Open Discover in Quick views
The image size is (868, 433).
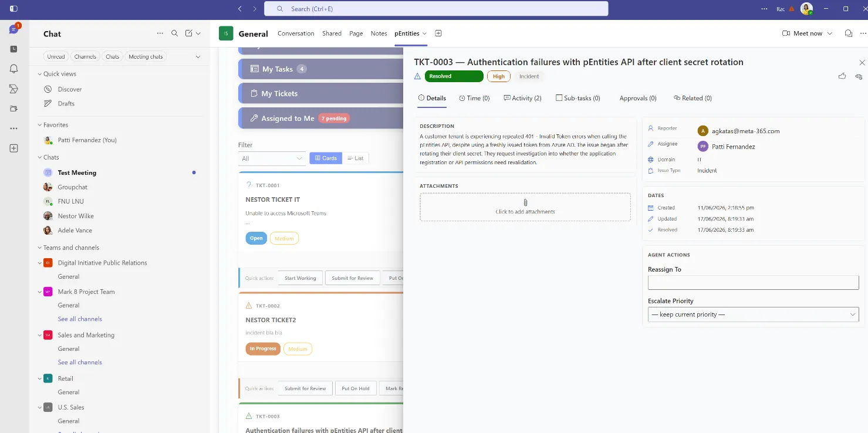pyautogui.click(x=70, y=89)
